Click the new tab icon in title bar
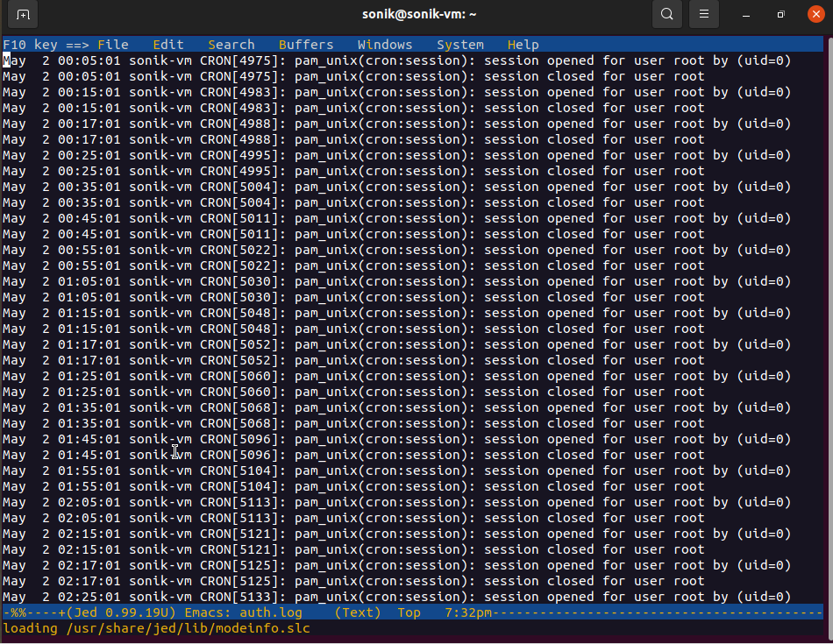Viewport: 833px width, 644px height. [23, 15]
